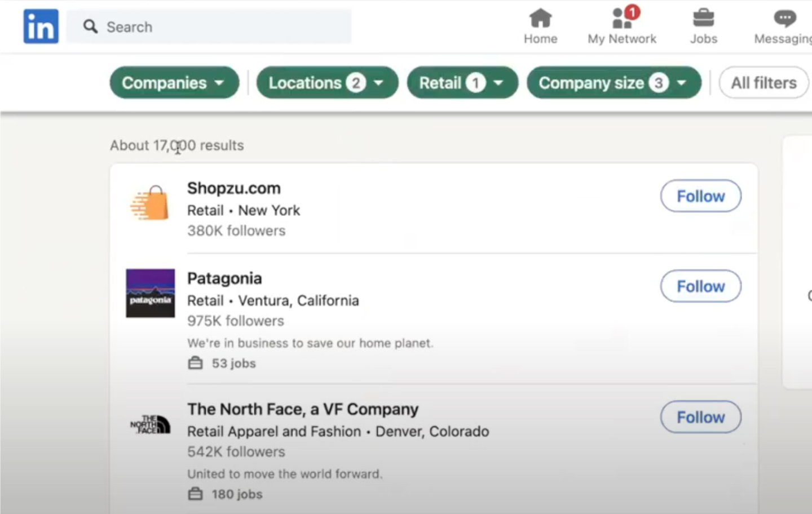
Task: Open Messaging chat bubble icon
Action: coord(784,19)
